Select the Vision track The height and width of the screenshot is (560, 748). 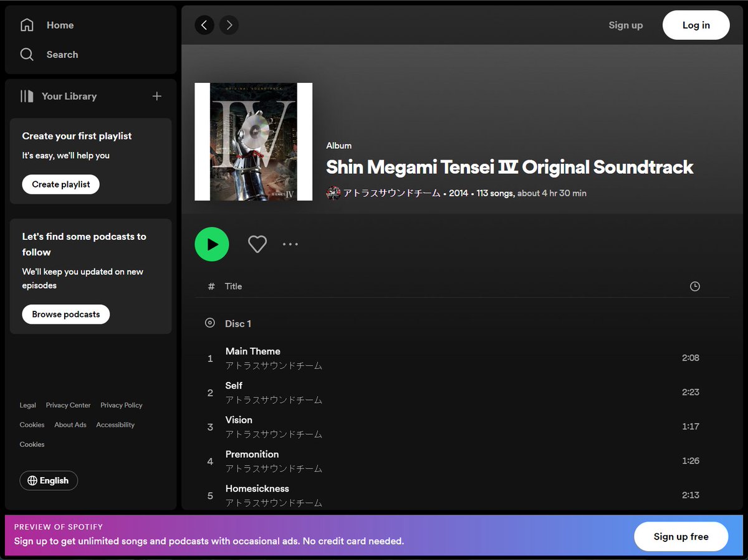coord(462,427)
